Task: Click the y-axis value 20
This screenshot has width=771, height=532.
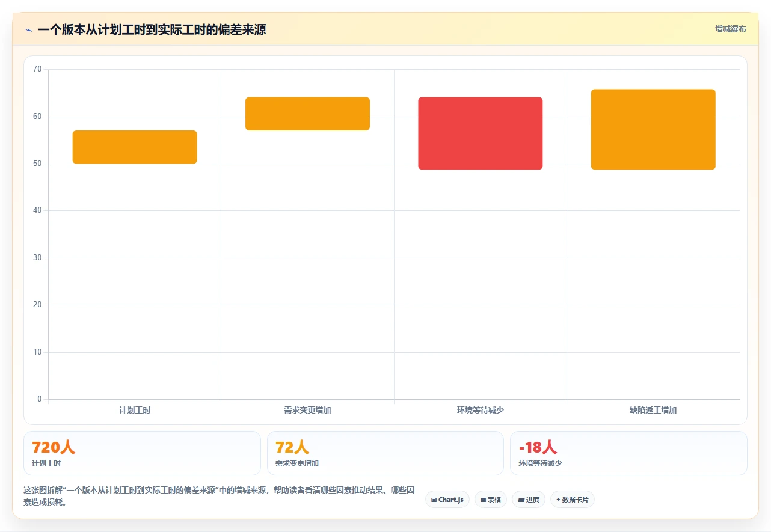Action: 37,305
